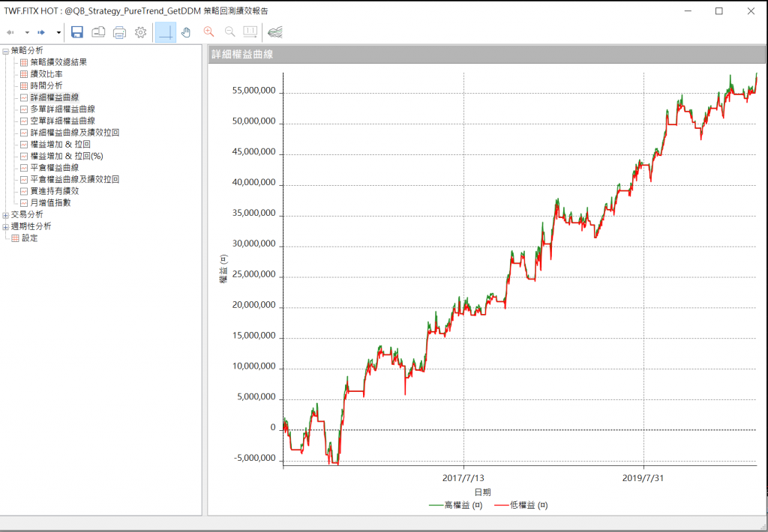Open settings via the gear icon
This screenshot has width=768, height=532.
(140, 32)
